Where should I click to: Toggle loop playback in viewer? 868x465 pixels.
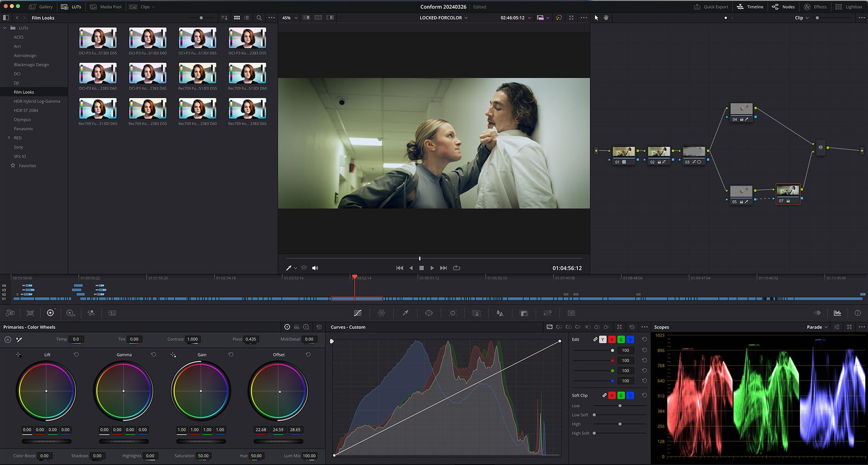pyautogui.click(x=457, y=268)
